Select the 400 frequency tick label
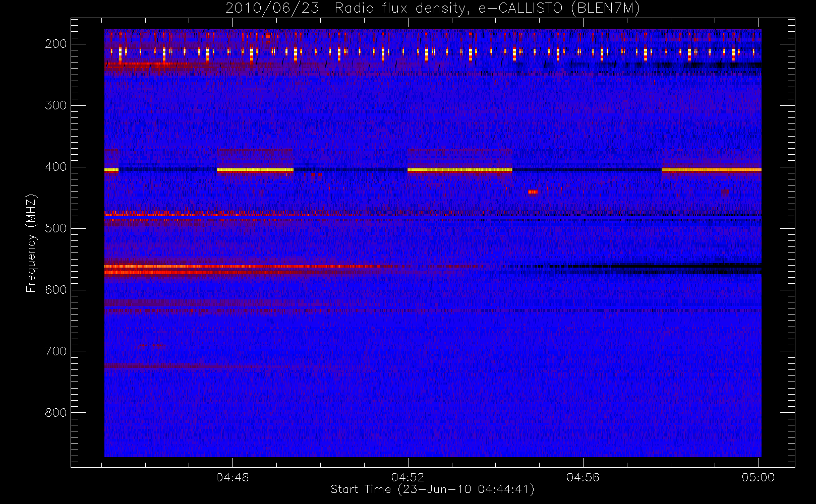This screenshot has height=504, width=816. 56,167
